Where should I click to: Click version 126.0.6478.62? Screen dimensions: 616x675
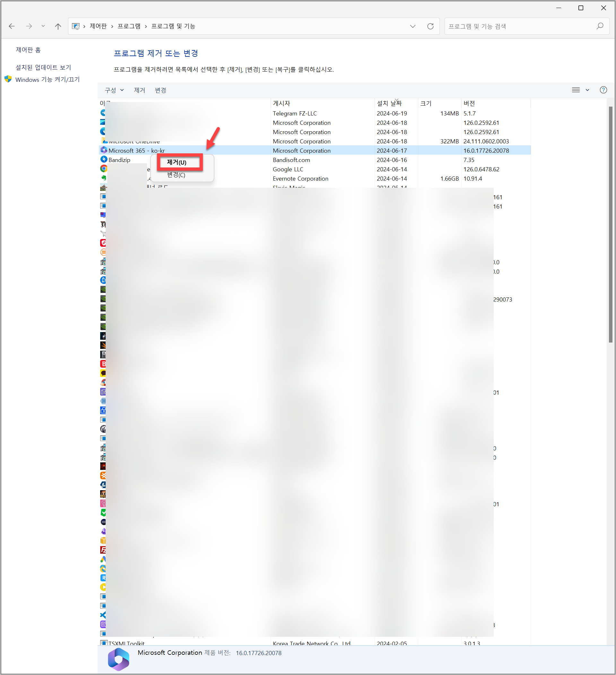(x=482, y=169)
